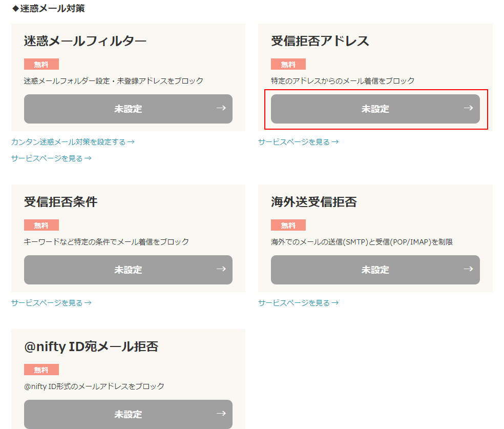Open サービスページを見る link under 受信拒否アドレス
Screen dimensions: 504x429
(x=298, y=142)
